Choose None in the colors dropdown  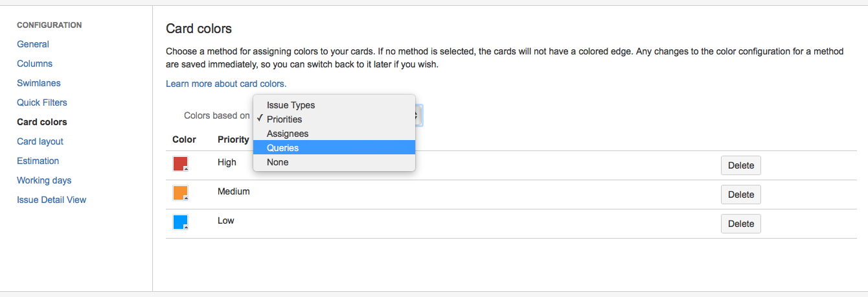click(277, 162)
